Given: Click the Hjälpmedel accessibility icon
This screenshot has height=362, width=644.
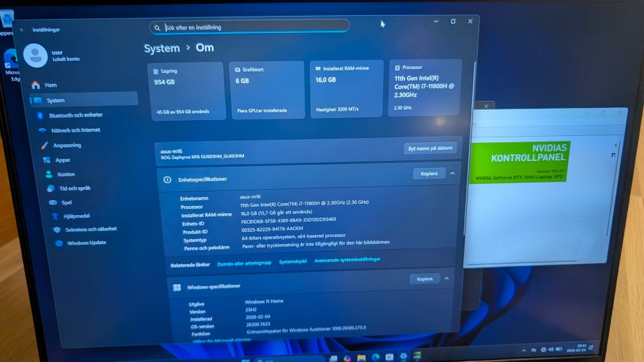Looking at the screenshot, I should pyautogui.click(x=55, y=216).
